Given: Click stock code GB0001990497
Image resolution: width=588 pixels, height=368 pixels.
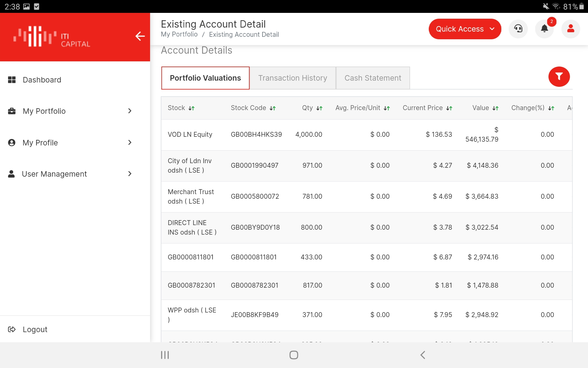Looking at the screenshot, I should (254, 165).
